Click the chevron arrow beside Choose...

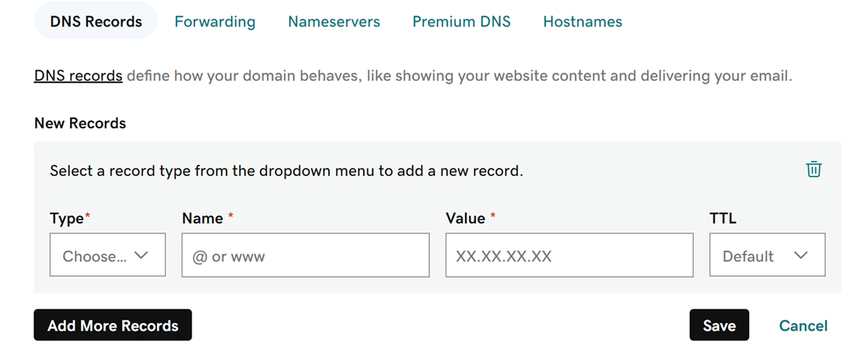point(141,255)
